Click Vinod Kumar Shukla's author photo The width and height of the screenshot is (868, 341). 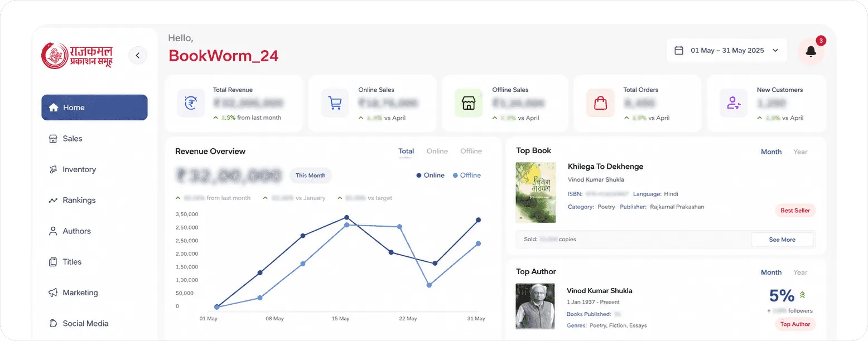(x=536, y=306)
